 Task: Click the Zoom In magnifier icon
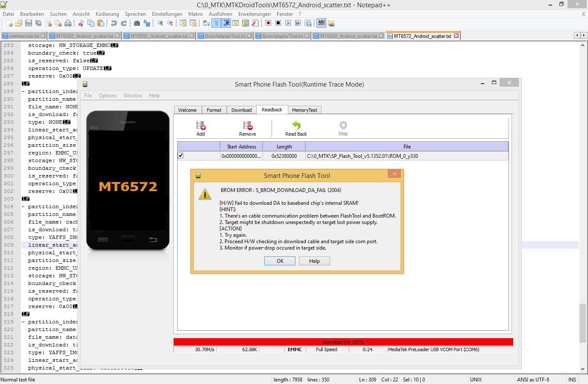(160, 23)
